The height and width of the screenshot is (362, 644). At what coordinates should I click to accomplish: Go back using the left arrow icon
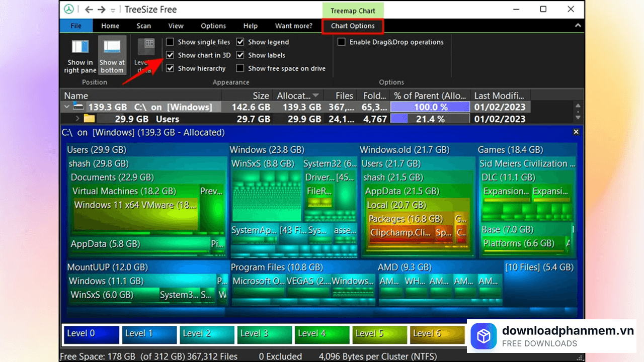click(89, 10)
